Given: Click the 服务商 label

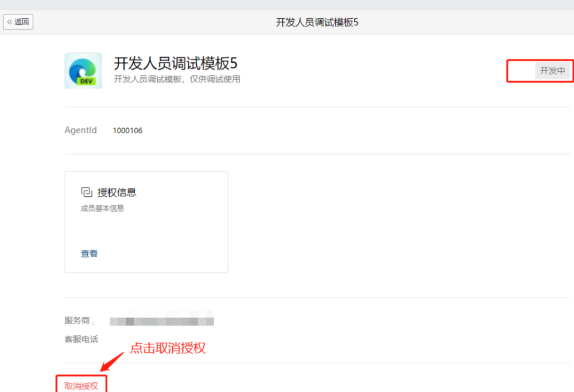Looking at the screenshot, I should [x=77, y=321].
